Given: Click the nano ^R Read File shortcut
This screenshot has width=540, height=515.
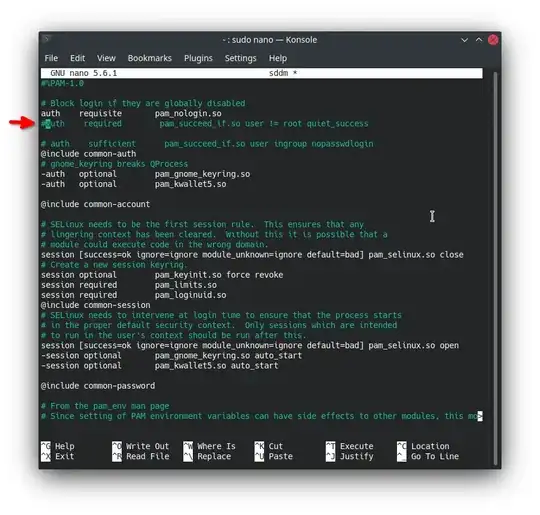Looking at the screenshot, I should pos(141,456).
